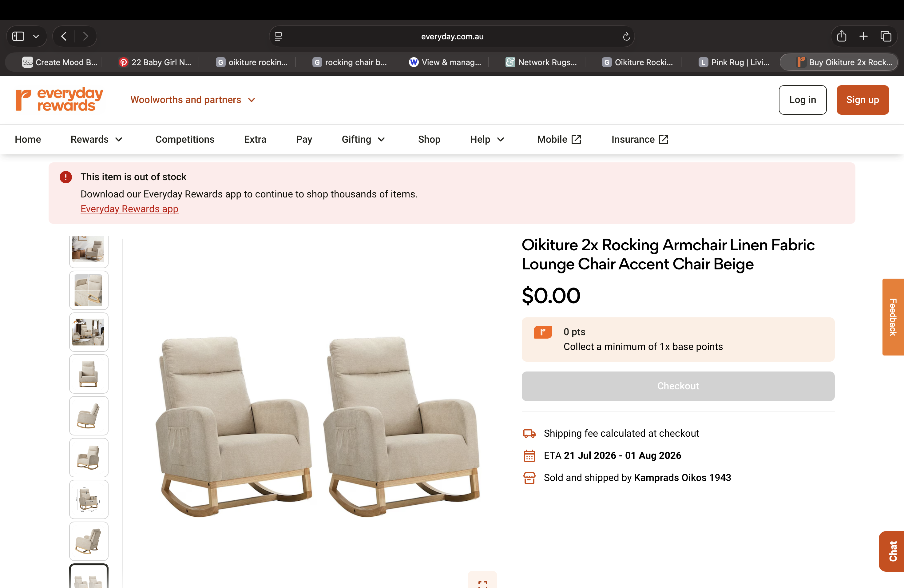Open the Shop menu item
Screen dimensions: 904x588
429,139
